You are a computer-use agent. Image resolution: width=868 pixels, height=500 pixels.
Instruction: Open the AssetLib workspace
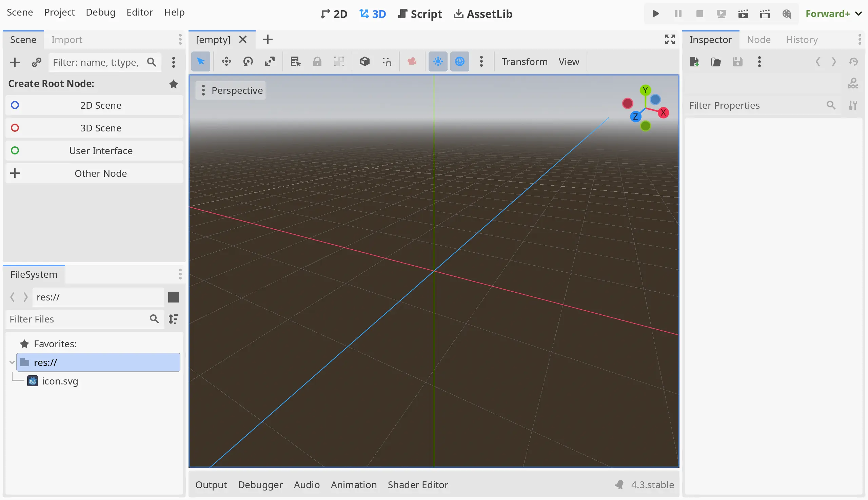pyautogui.click(x=483, y=14)
